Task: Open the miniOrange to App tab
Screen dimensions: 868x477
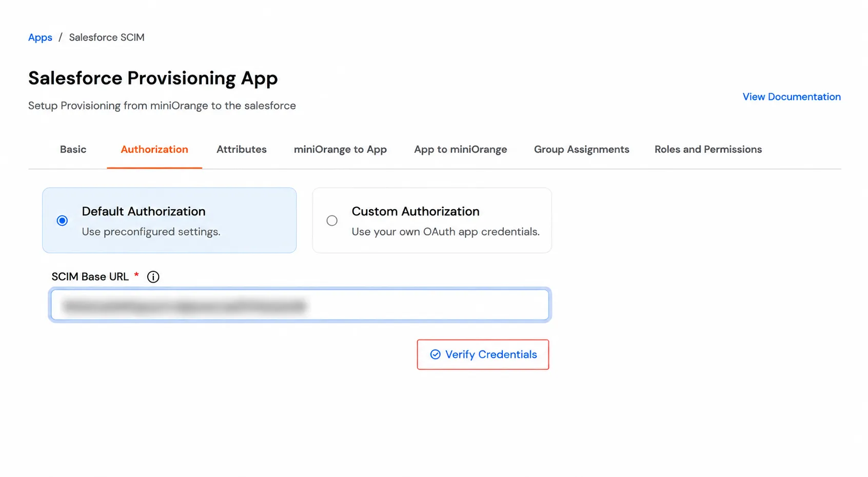Action: pos(340,149)
